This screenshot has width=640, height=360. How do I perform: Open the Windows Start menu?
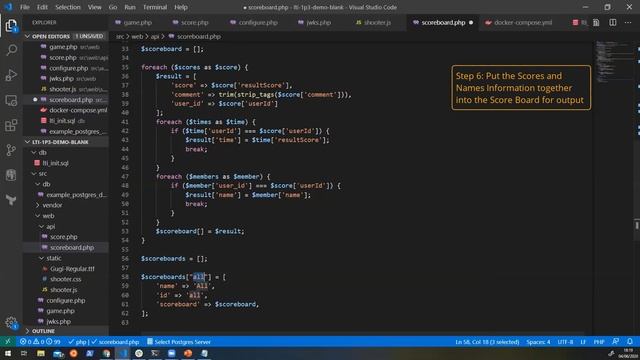tap(7, 353)
